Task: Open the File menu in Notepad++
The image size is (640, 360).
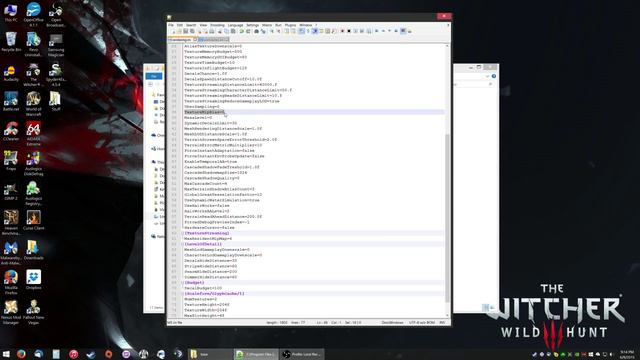Action: point(171,25)
